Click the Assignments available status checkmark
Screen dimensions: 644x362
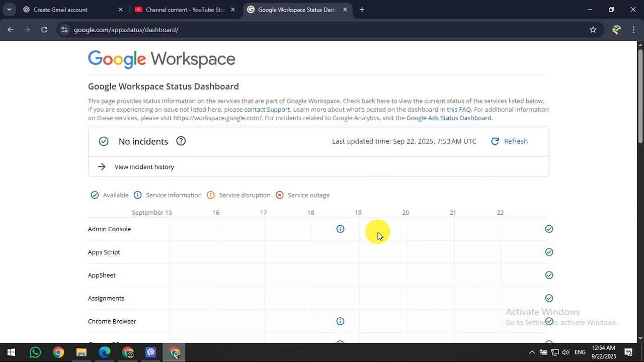click(x=549, y=298)
